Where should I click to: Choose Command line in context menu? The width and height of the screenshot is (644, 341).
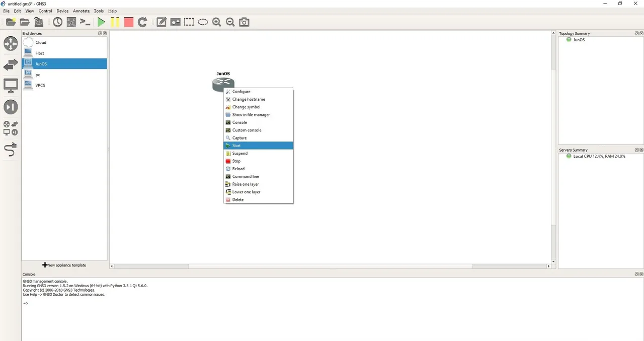(258, 176)
